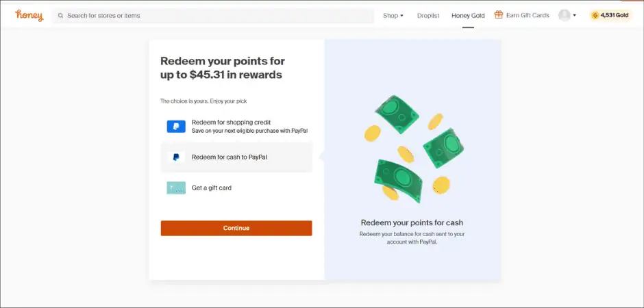
Task: Open the Droplist page
Action: coord(428,16)
